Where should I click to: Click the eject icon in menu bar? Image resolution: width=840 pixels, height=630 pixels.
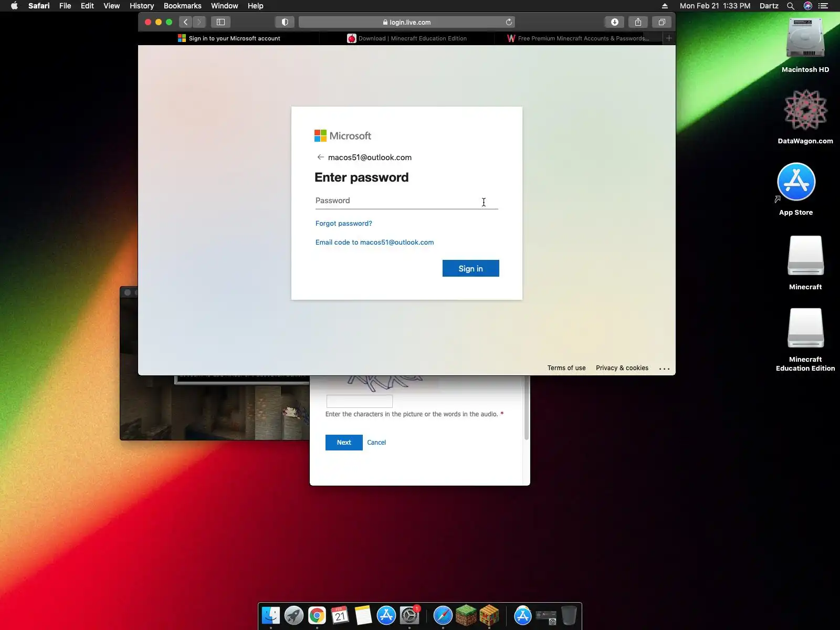tap(665, 6)
